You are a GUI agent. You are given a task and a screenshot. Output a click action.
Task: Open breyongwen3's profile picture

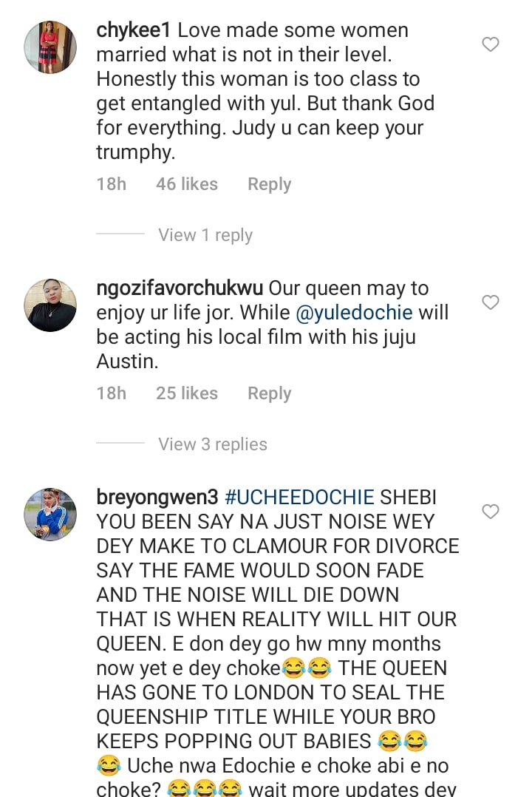click(50, 514)
